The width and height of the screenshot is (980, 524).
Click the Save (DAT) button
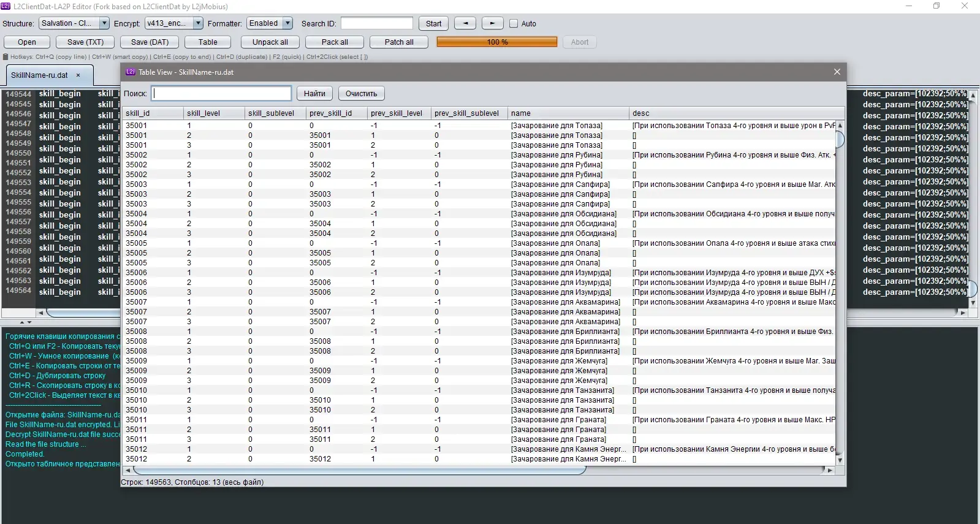(150, 42)
